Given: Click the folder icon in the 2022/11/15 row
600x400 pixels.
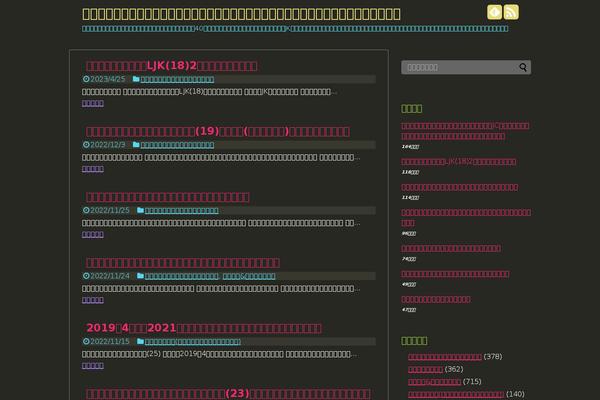Looking at the screenshot, I should pos(140,341).
